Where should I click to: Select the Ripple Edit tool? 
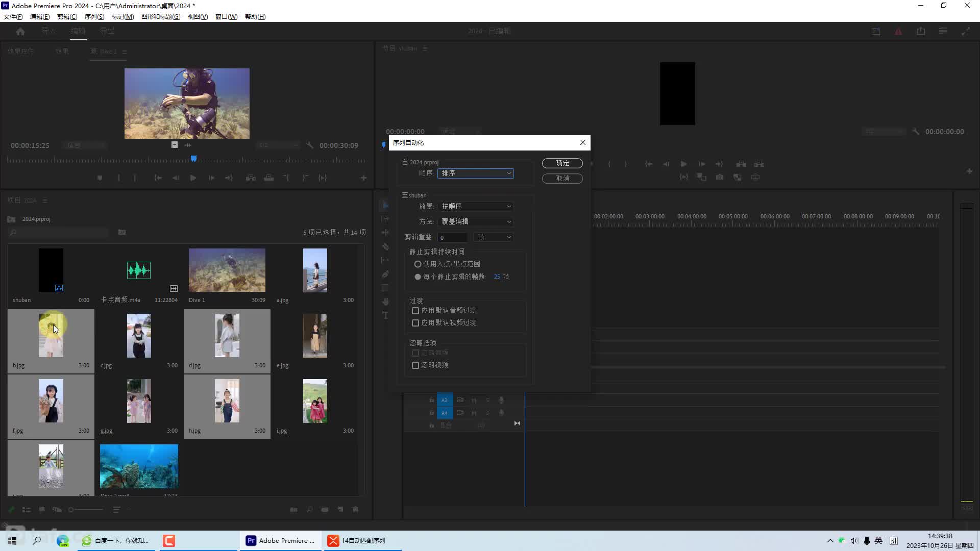tap(385, 232)
